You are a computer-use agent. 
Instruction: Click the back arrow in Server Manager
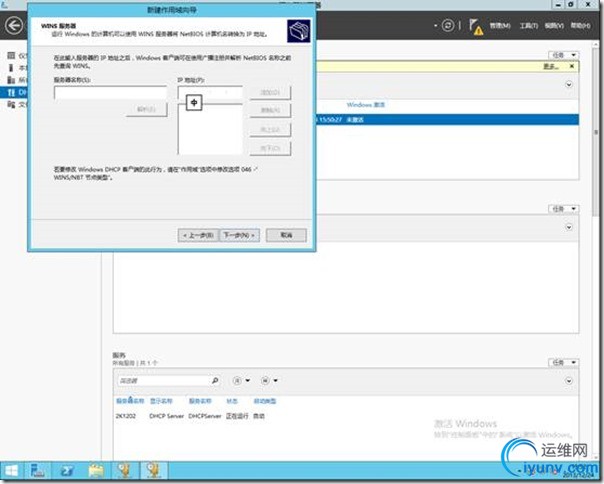coord(14,26)
